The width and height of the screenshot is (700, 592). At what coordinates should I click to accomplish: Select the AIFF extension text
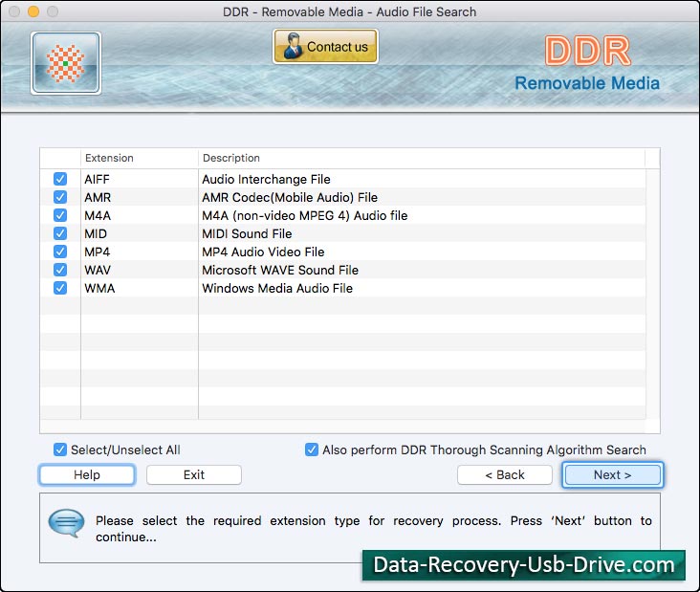click(x=97, y=180)
